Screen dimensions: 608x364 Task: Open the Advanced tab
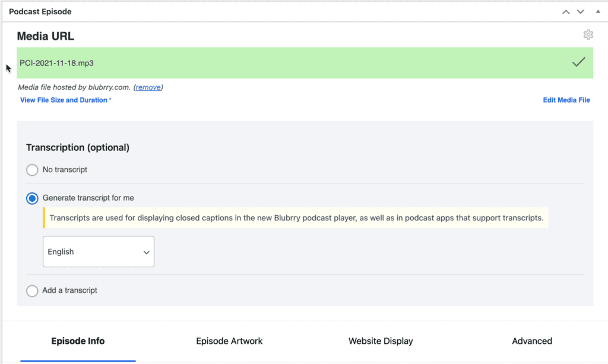532,341
